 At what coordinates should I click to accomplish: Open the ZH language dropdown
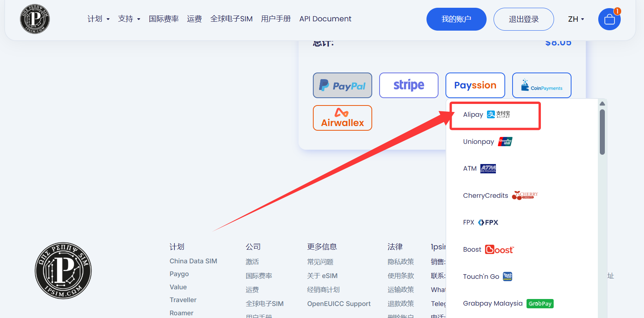coord(576,19)
